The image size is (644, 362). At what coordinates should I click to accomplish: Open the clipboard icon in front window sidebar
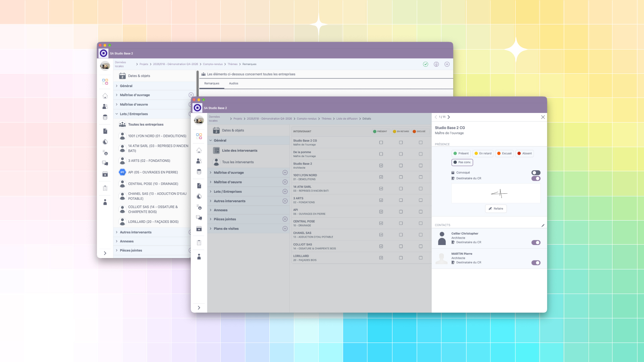199,243
